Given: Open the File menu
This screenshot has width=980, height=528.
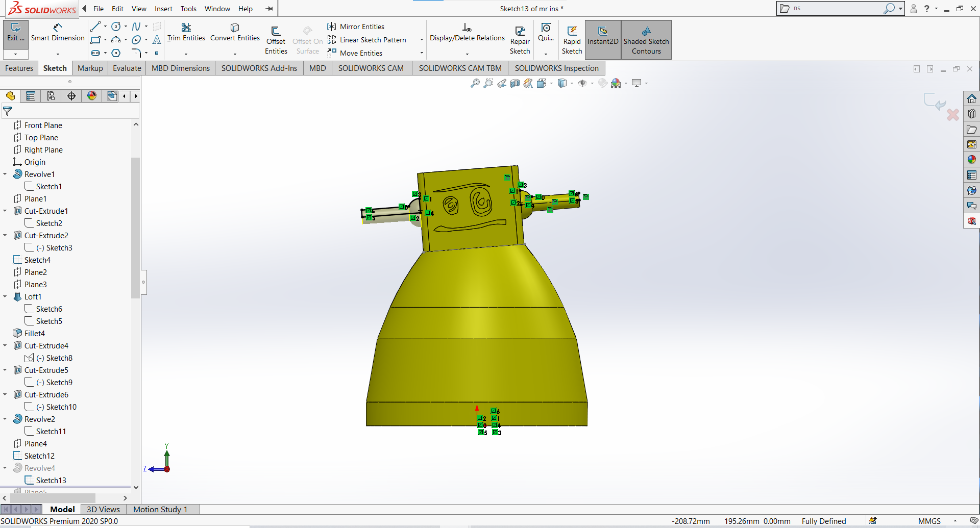Looking at the screenshot, I should coord(99,9).
